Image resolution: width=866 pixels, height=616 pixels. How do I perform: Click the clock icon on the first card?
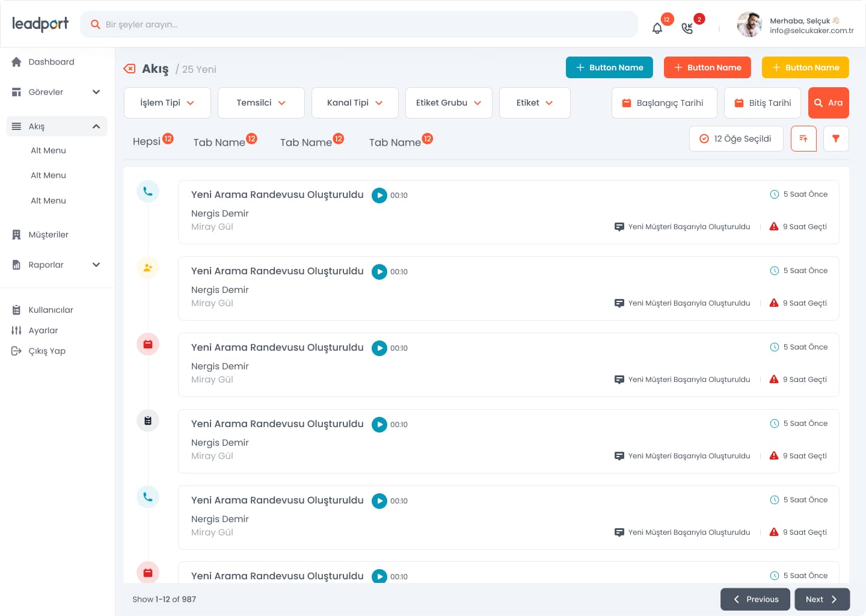[x=775, y=194]
